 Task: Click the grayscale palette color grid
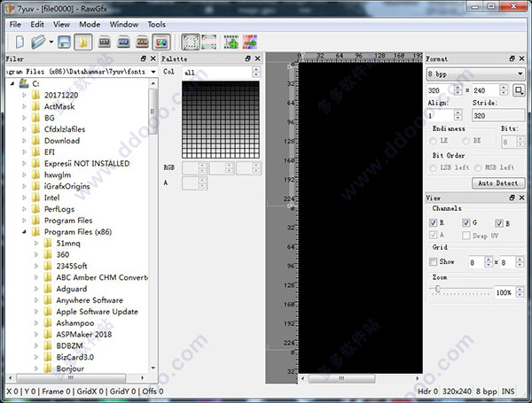221,120
